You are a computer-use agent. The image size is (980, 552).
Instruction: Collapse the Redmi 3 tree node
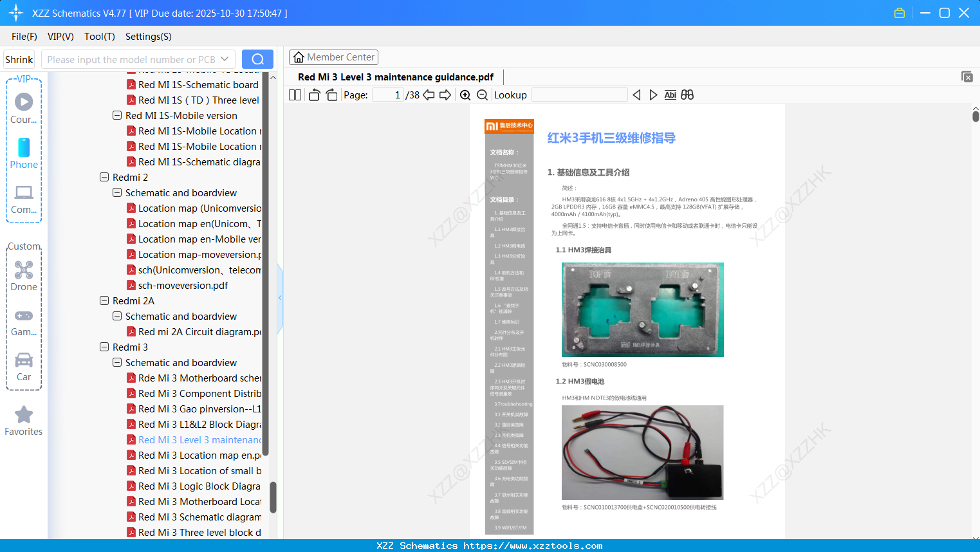tap(104, 347)
